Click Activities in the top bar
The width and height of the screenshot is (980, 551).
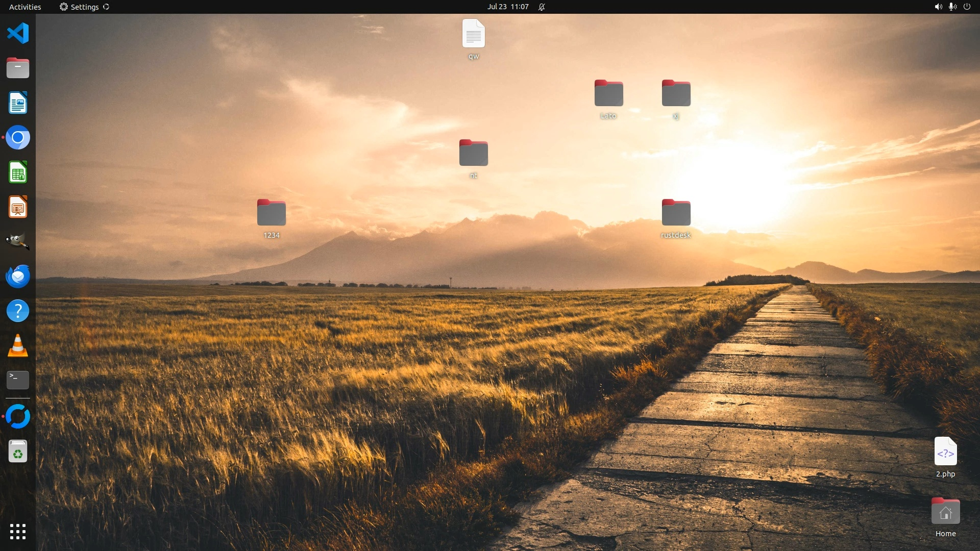point(25,7)
